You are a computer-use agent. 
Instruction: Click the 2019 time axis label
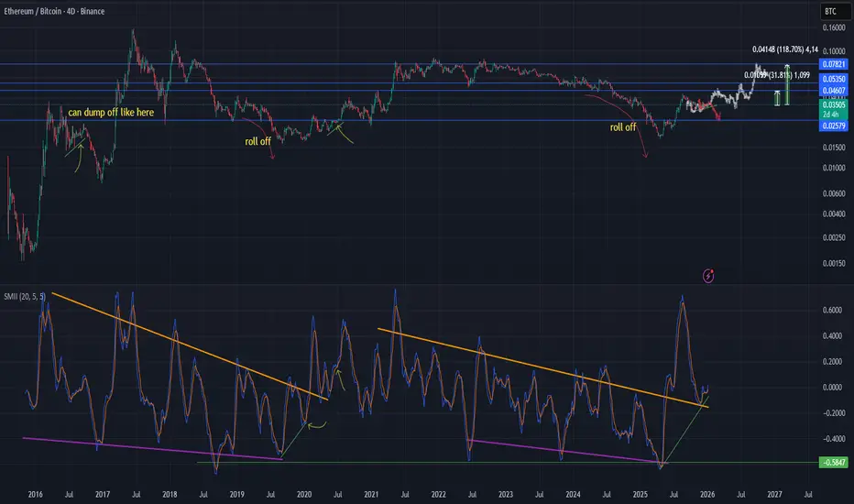point(237,495)
